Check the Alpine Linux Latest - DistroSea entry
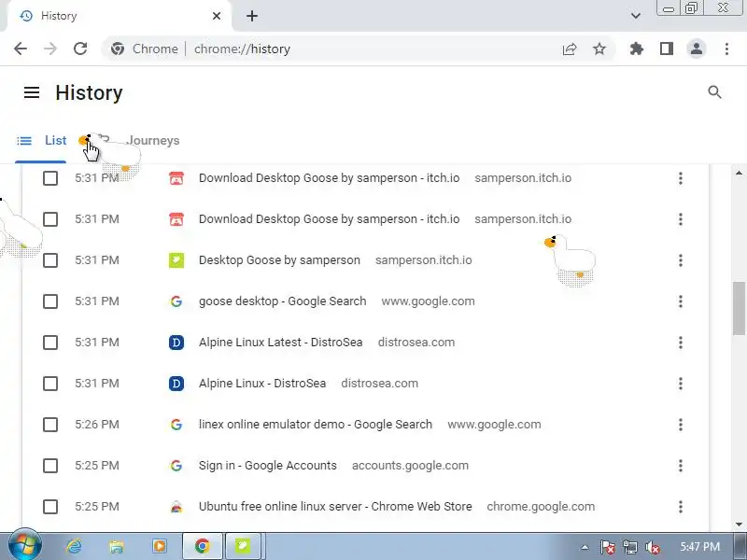747x560 pixels. click(50, 343)
